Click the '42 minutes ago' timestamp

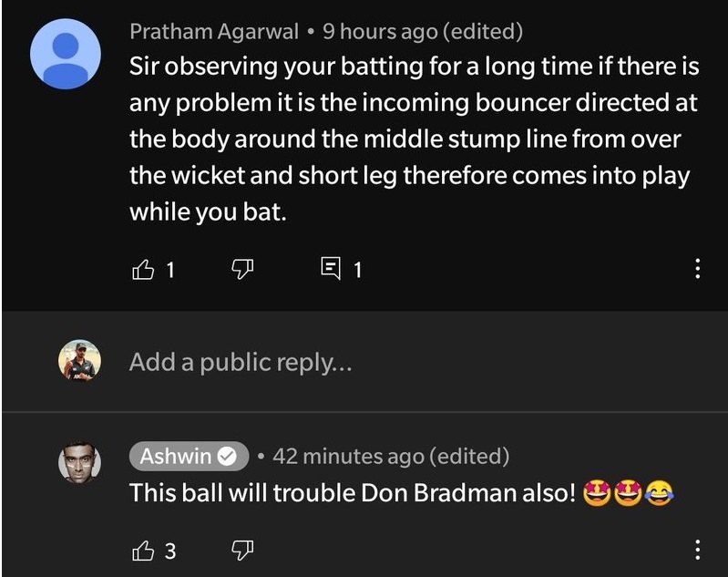(x=348, y=456)
